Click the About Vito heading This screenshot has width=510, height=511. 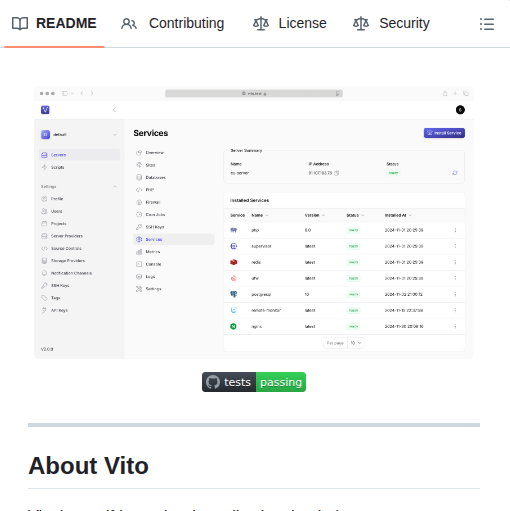(89, 465)
